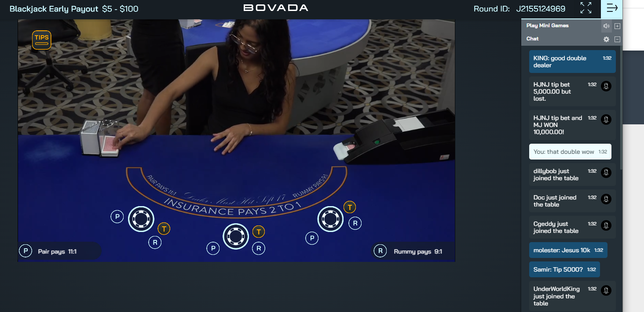The width and height of the screenshot is (644, 312).
Task: Collapse the Chat panel minus button
Action: pos(617,39)
